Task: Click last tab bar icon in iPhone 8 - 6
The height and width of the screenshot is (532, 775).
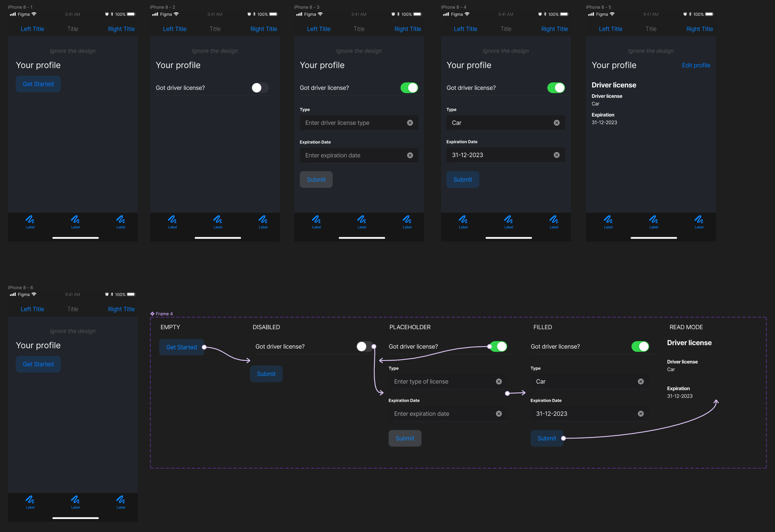Action: coord(121,500)
